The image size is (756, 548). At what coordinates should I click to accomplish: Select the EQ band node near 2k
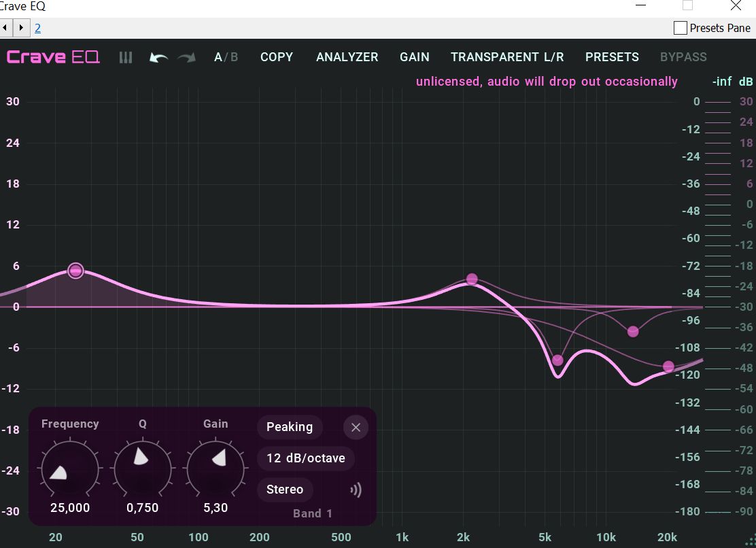click(472, 279)
